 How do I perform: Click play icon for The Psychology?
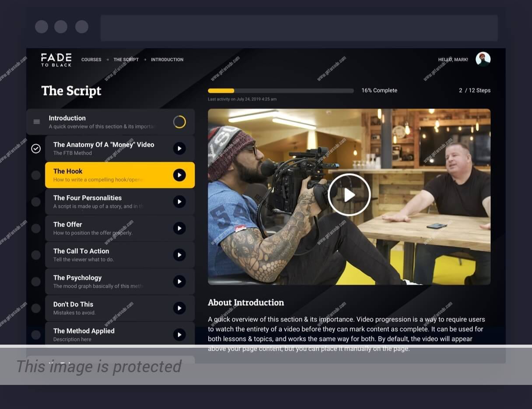click(179, 282)
